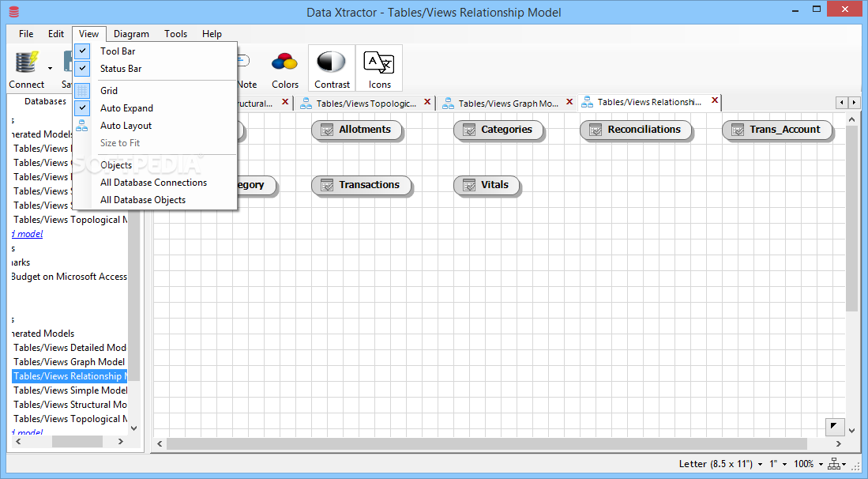Click scroll-down arrow of Databases panel
The width and height of the screenshot is (868, 479).
(133, 428)
